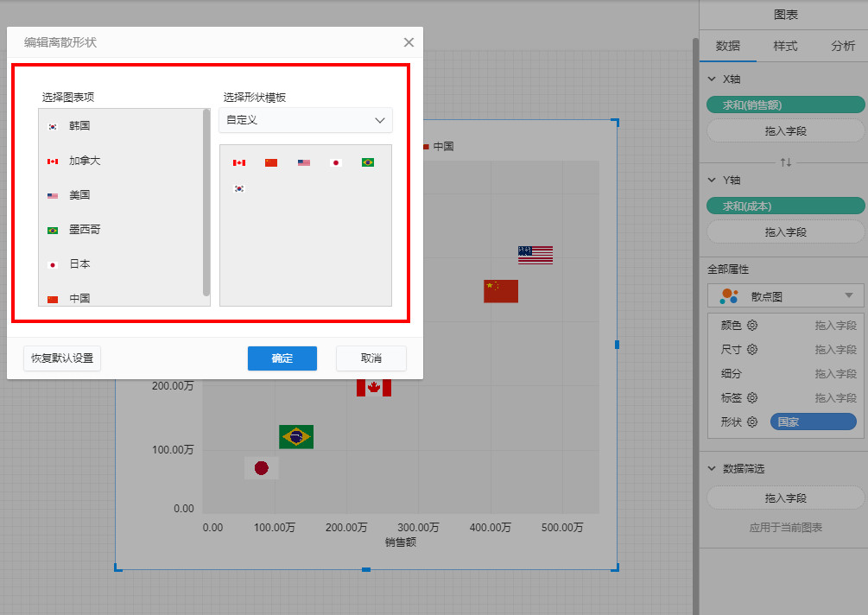Close the 编辑离散形状 dialog
This screenshot has width=868, height=615.
409,42
